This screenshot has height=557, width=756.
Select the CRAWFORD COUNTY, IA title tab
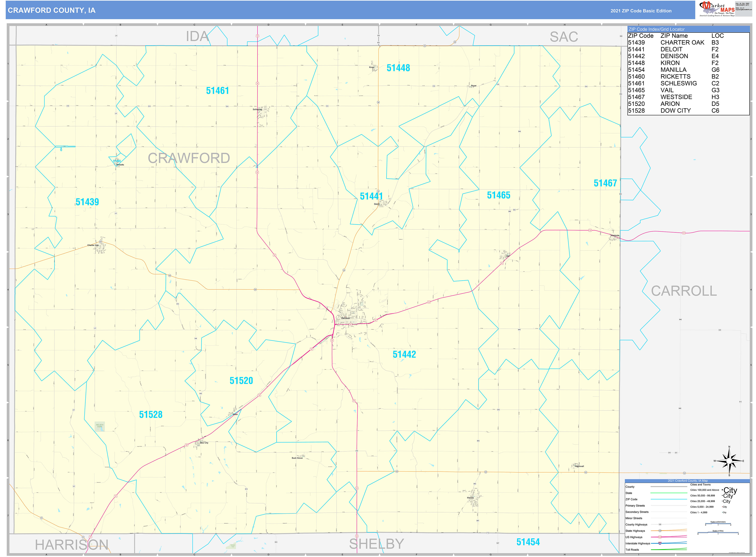52,11
